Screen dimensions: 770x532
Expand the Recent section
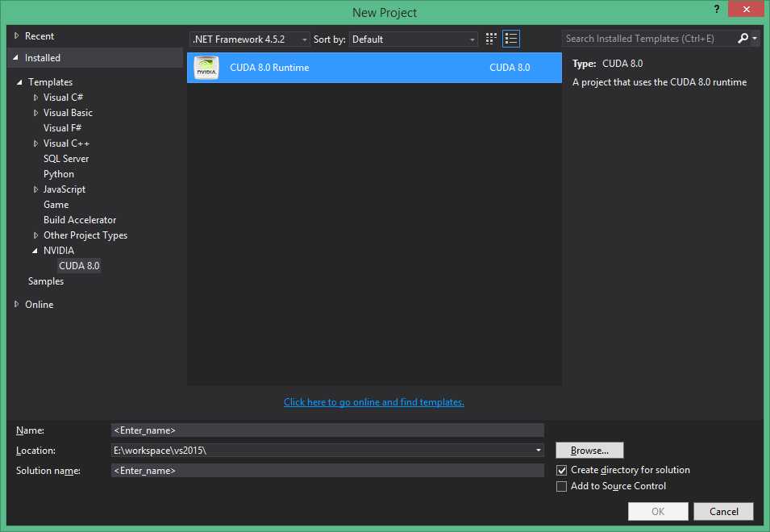click(x=16, y=35)
